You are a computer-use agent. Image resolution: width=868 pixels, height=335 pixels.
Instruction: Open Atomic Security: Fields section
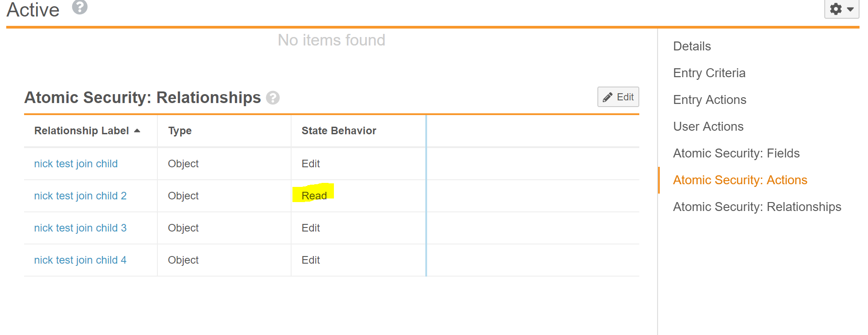736,153
